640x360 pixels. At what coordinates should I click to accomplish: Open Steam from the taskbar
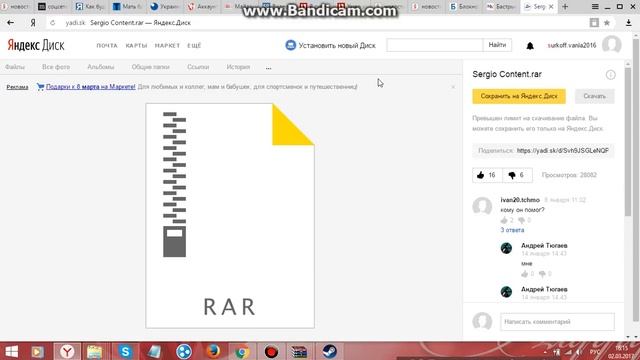click(x=329, y=351)
